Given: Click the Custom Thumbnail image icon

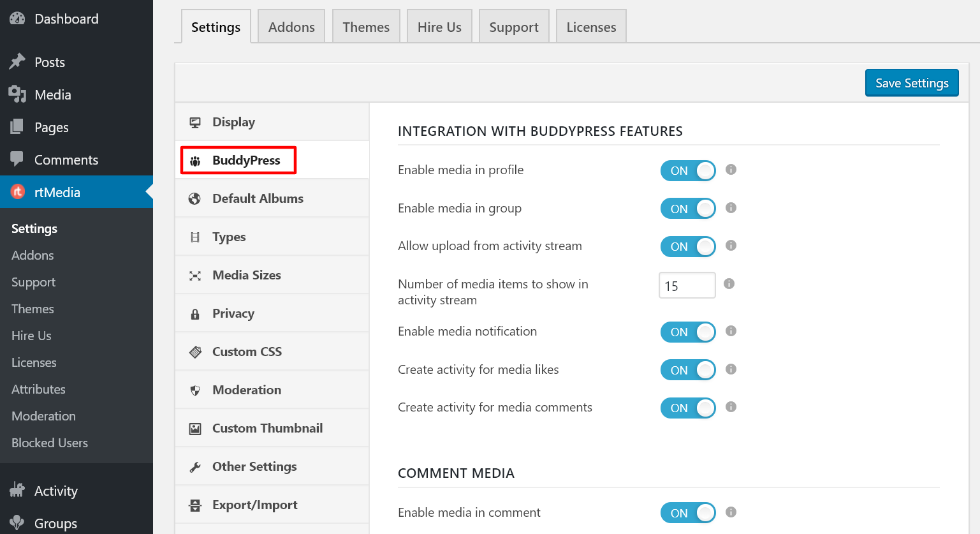Looking at the screenshot, I should tap(194, 427).
